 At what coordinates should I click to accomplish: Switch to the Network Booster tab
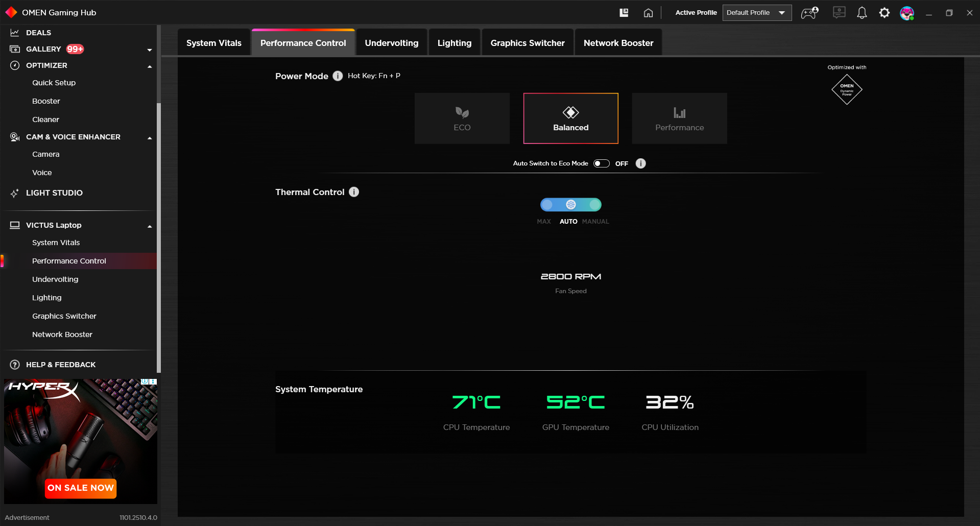[618, 43]
